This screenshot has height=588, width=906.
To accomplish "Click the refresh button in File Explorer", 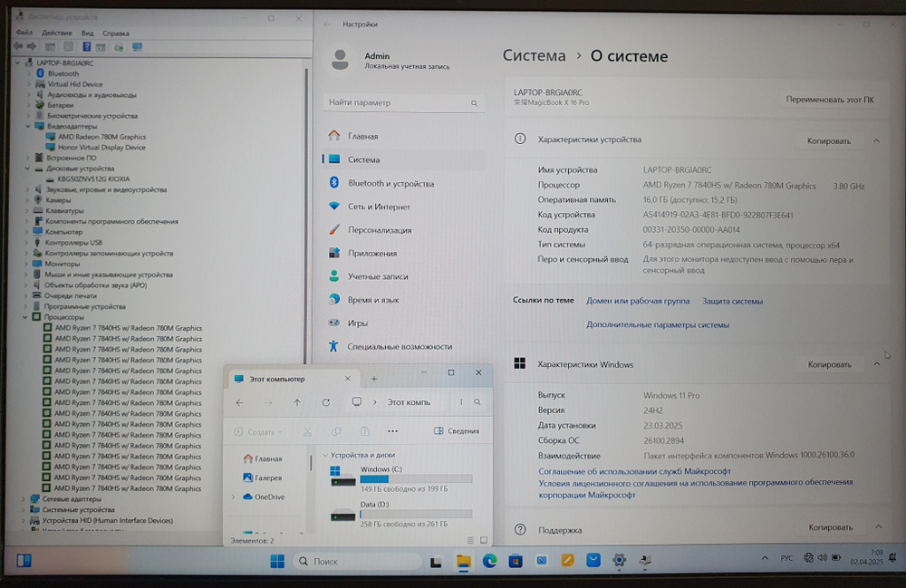I will 326,402.
